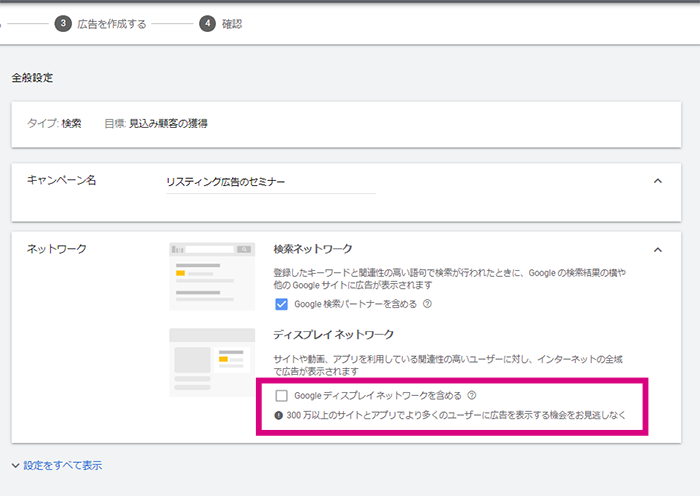Click サイトや動画、アプリ description text
The height and width of the screenshot is (496, 700).
point(448,365)
